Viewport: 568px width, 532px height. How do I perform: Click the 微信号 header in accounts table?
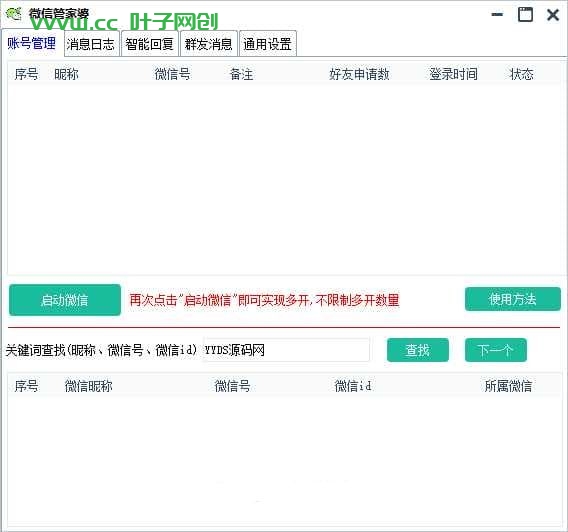point(172,74)
